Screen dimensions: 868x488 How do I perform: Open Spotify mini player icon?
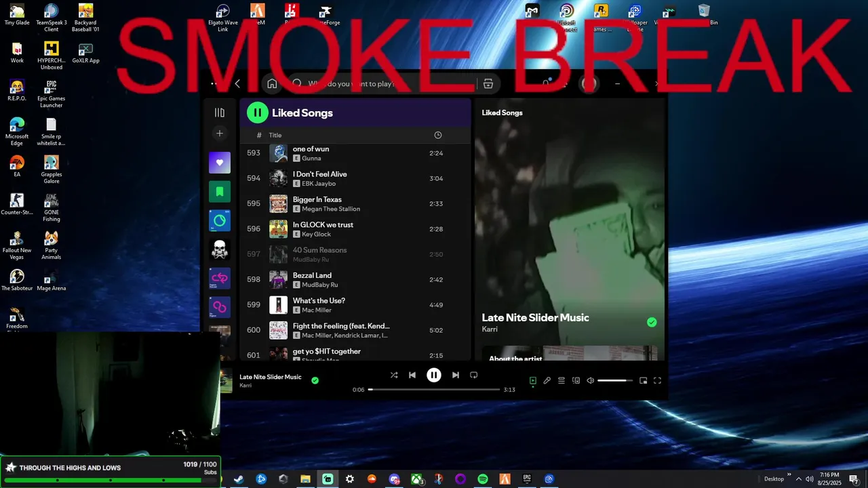point(643,381)
